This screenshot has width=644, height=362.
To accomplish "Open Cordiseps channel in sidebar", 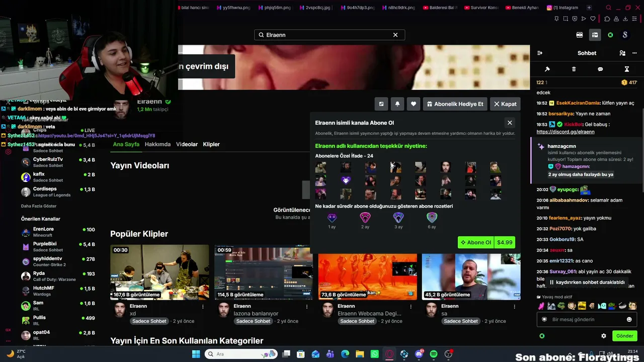I will 58,192.
